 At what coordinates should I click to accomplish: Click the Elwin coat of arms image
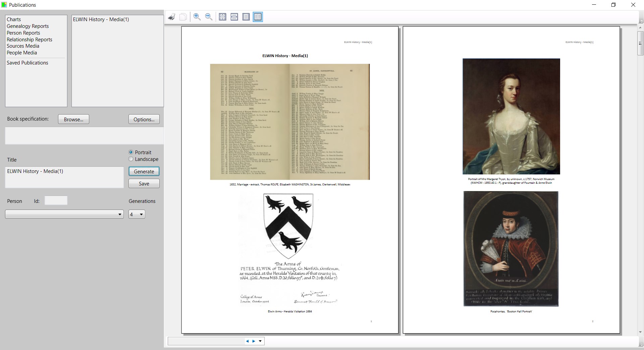[290, 249]
